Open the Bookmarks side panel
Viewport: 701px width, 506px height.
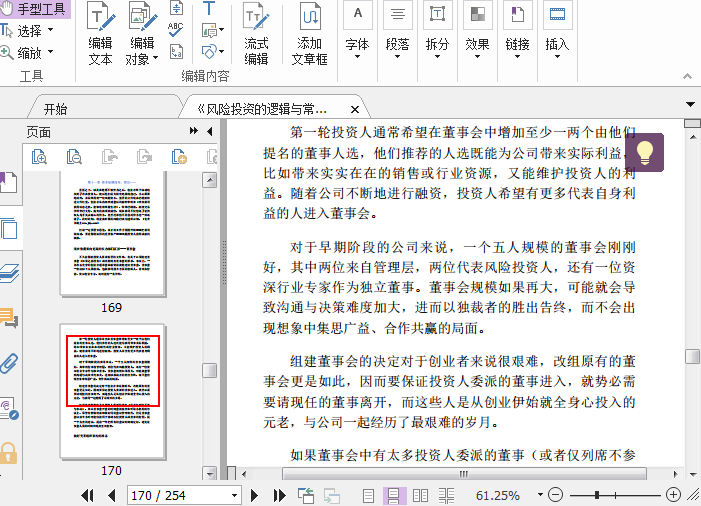(x=8, y=182)
